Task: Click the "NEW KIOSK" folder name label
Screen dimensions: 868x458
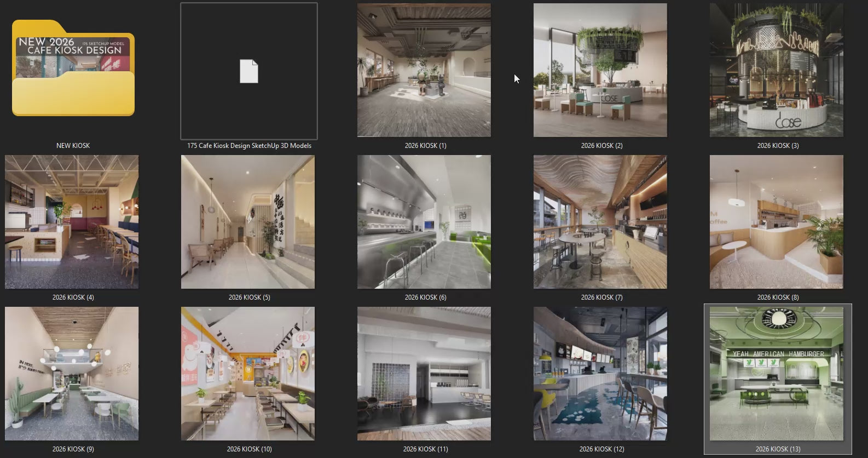Action: [73, 146]
